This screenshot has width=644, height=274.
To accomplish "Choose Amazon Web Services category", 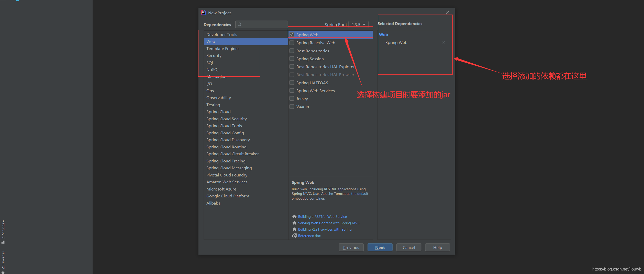I will pyautogui.click(x=246, y=182).
